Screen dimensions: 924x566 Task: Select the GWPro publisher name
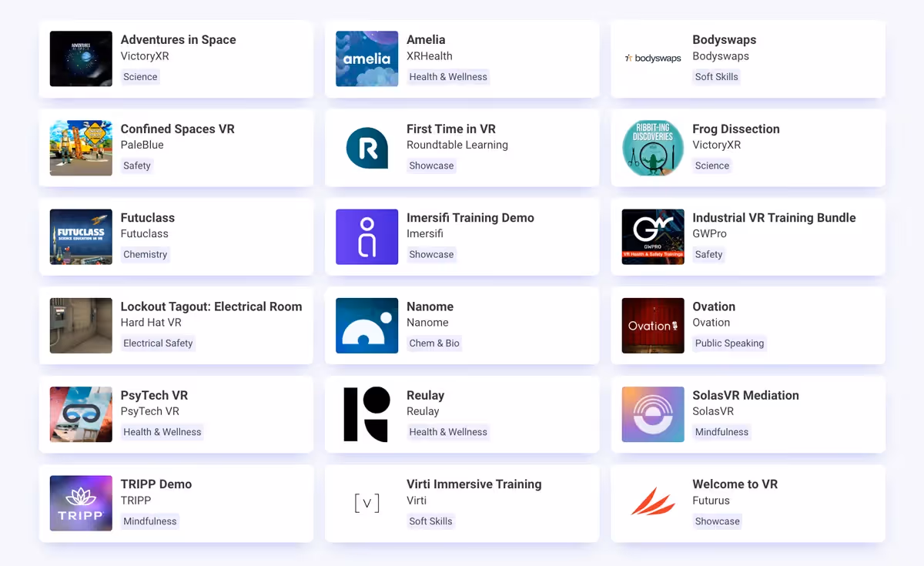[709, 233]
